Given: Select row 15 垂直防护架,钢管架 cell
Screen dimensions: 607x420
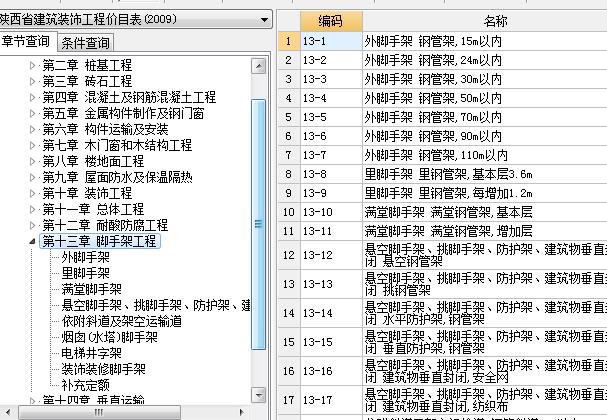Looking at the screenshot, I should click(485, 342).
